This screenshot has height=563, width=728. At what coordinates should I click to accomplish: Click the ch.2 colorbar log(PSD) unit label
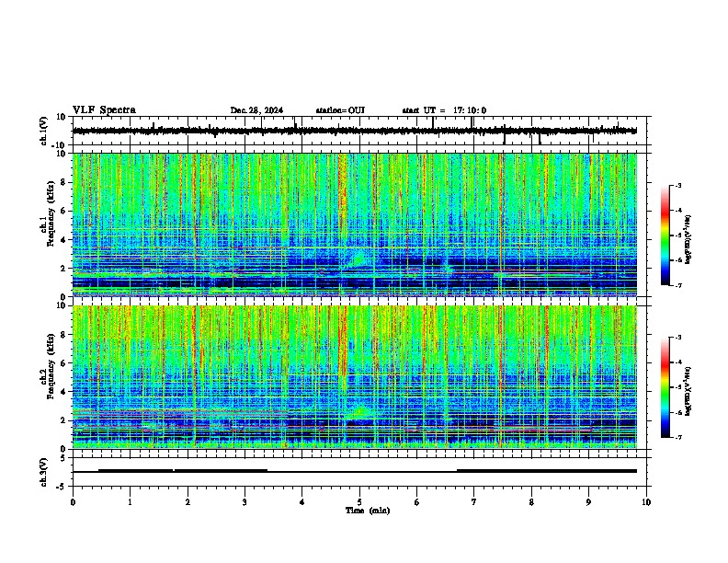(688, 391)
